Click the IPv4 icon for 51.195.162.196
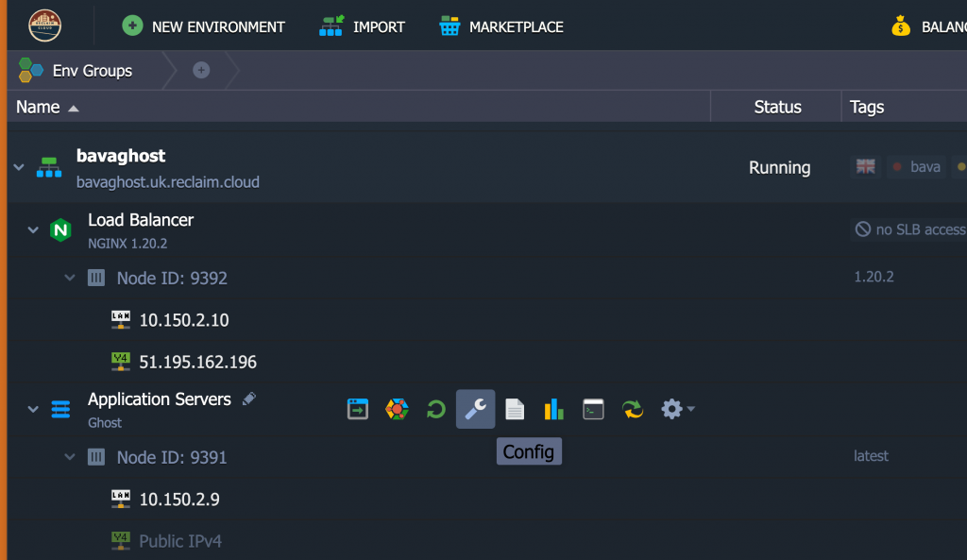This screenshot has width=967, height=560. [121, 362]
